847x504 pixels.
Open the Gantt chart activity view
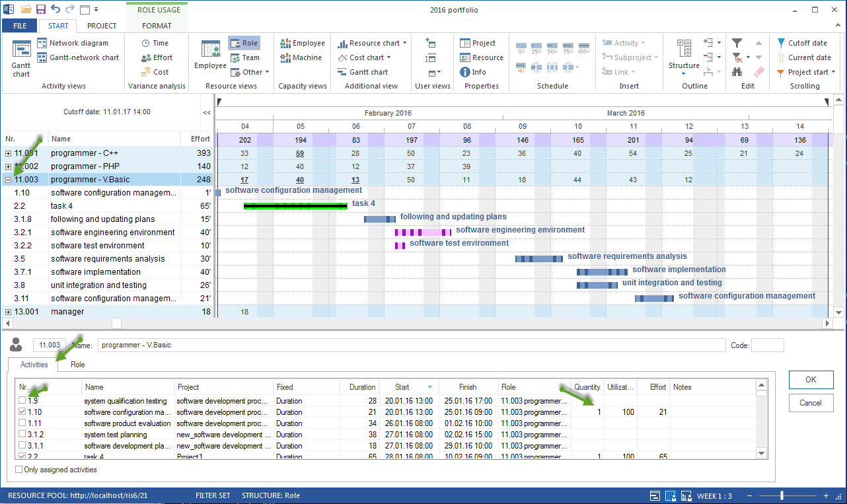tap(21, 59)
